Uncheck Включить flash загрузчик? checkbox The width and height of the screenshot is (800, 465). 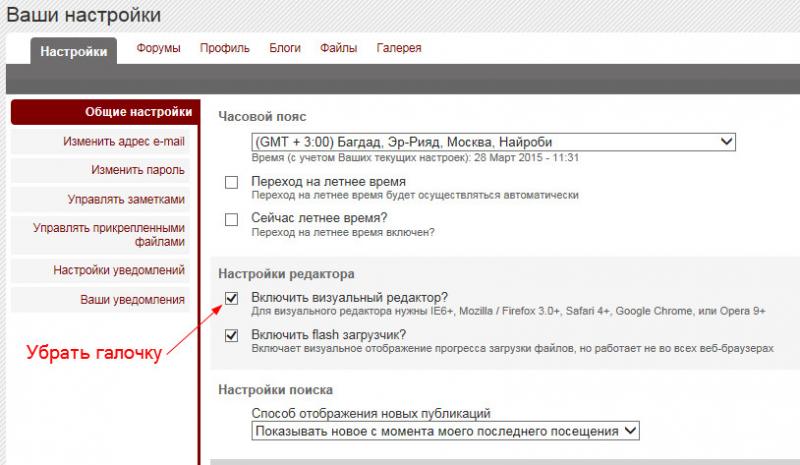coord(232,335)
